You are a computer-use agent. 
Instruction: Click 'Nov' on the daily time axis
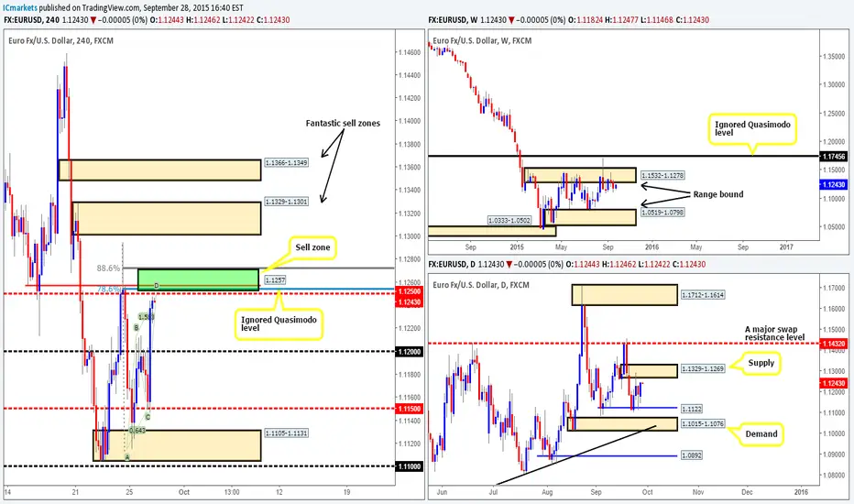click(697, 492)
